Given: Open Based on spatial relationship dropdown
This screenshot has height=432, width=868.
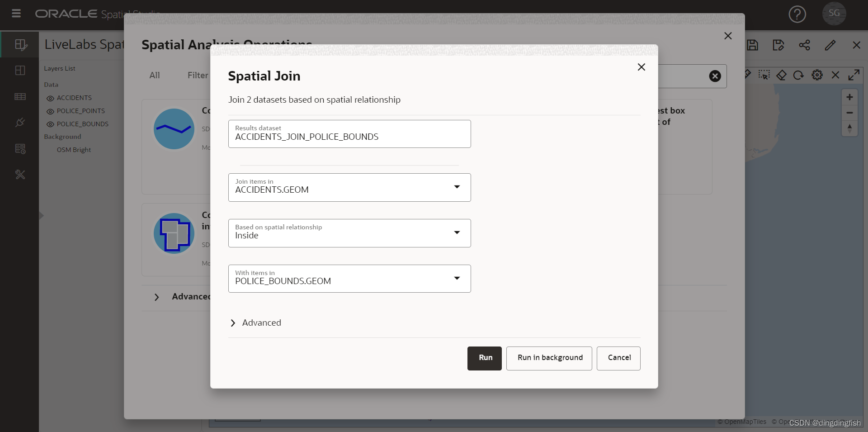Looking at the screenshot, I should coord(349,233).
